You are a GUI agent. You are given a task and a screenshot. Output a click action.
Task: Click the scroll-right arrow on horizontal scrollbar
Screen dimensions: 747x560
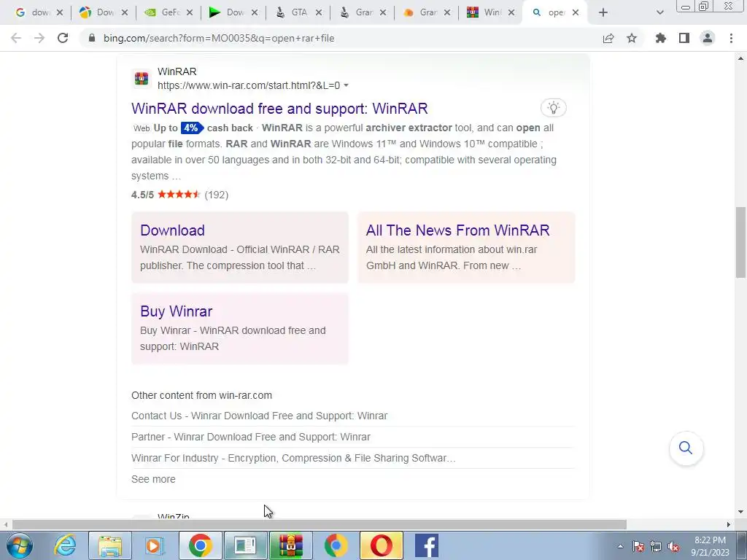pos(728,524)
